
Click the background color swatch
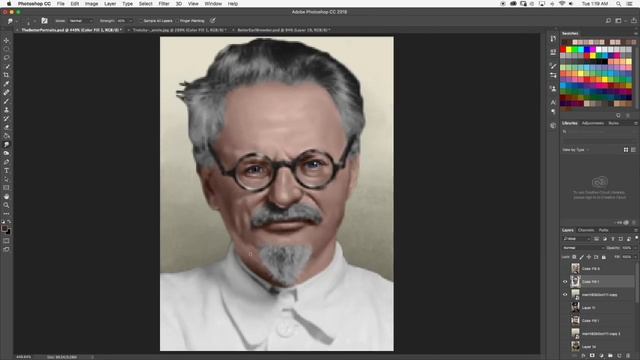coord(9,232)
